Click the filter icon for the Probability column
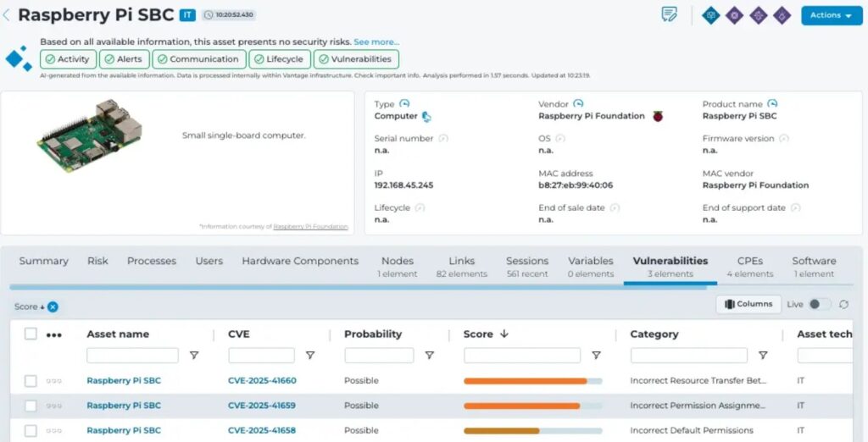This screenshot has height=442, width=868. (430, 356)
